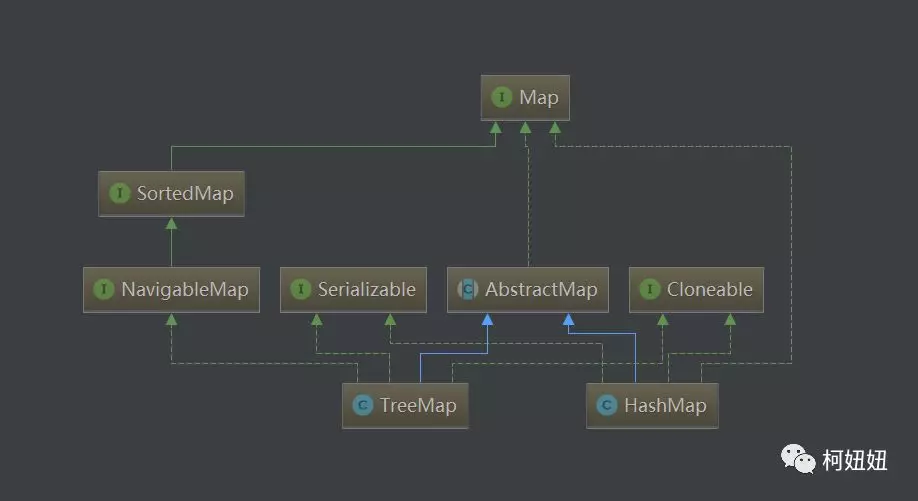Select the Cloneable label text

(x=710, y=289)
